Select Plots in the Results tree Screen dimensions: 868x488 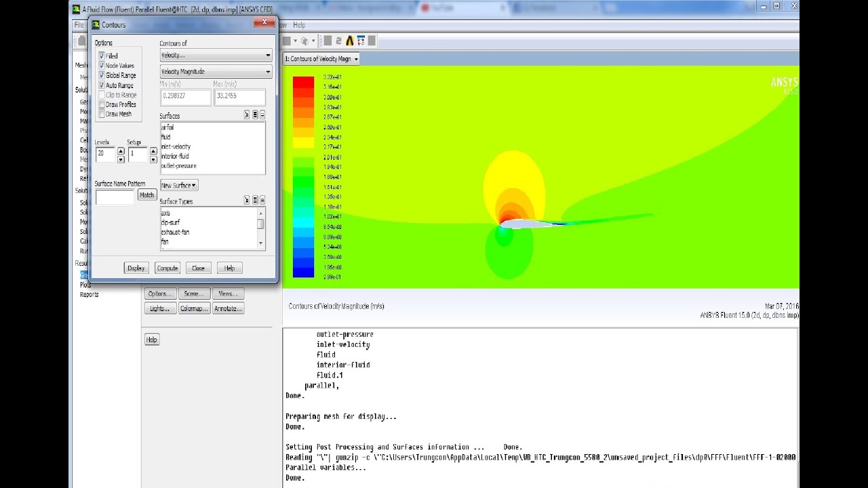(x=85, y=285)
